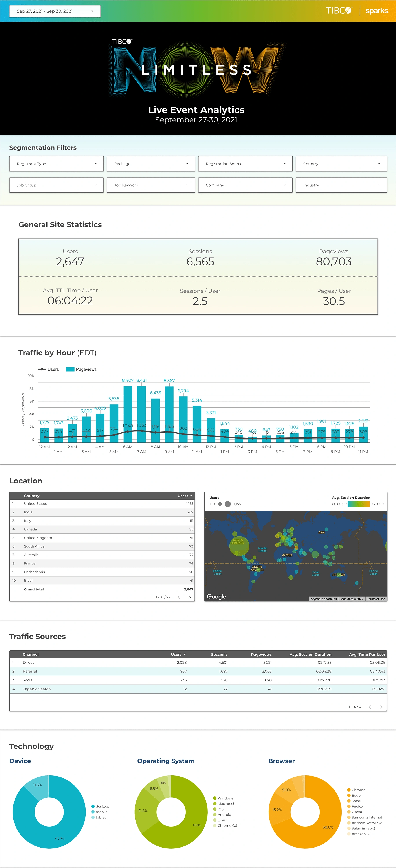
Task: Sort Traffic Sources by Channel column header
Action: [x=31, y=654]
